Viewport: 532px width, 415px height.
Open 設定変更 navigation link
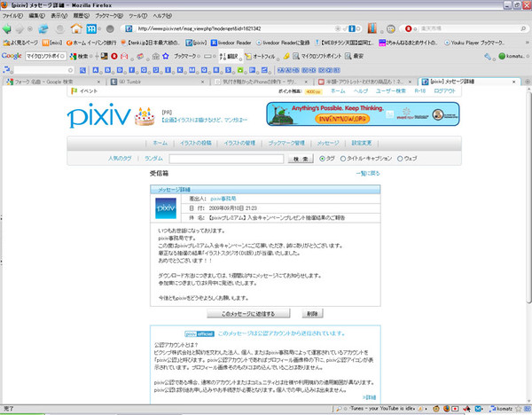362,143
